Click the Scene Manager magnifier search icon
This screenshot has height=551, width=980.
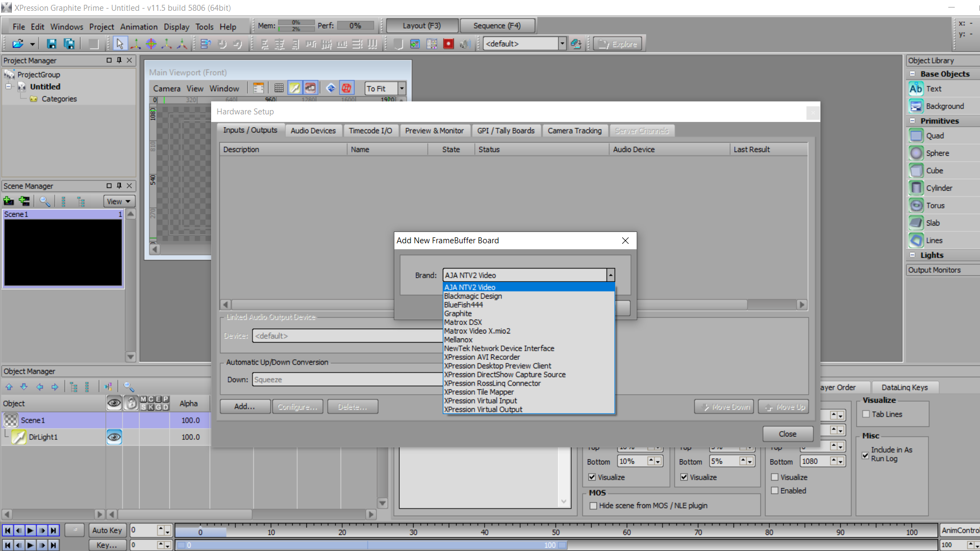(x=45, y=201)
